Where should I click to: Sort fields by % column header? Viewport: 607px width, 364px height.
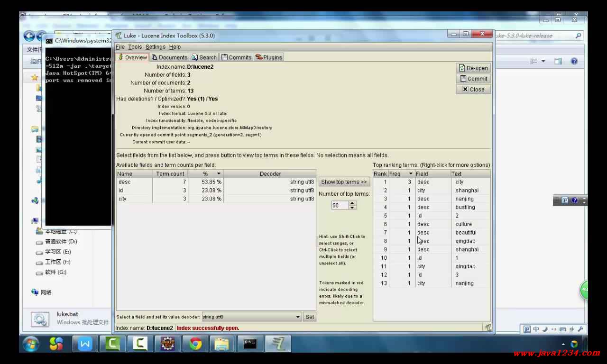click(x=205, y=174)
